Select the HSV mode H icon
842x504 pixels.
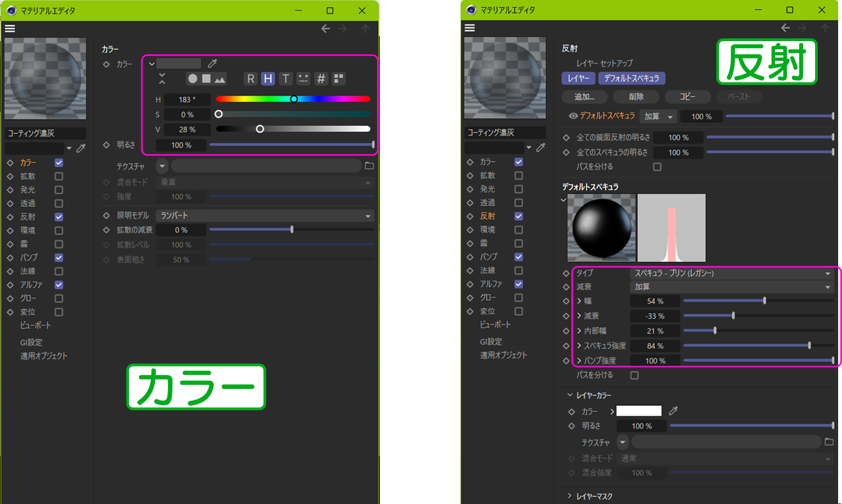pyautogui.click(x=268, y=79)
